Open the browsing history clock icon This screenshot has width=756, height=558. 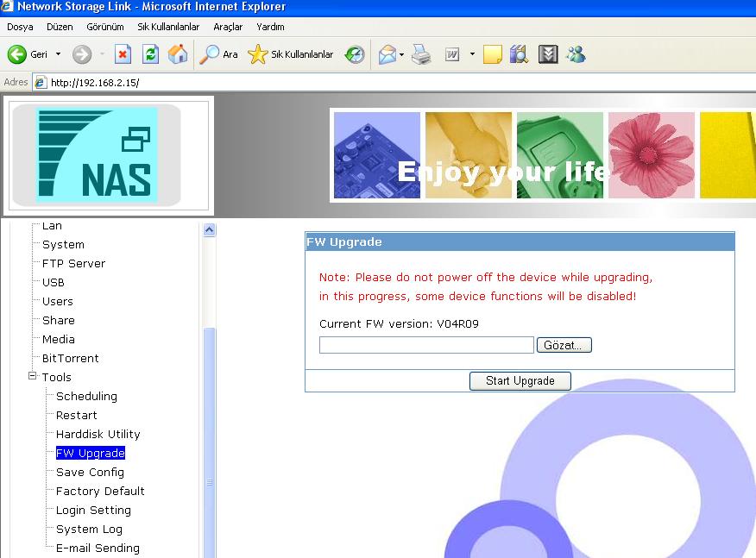pos(355,54)
